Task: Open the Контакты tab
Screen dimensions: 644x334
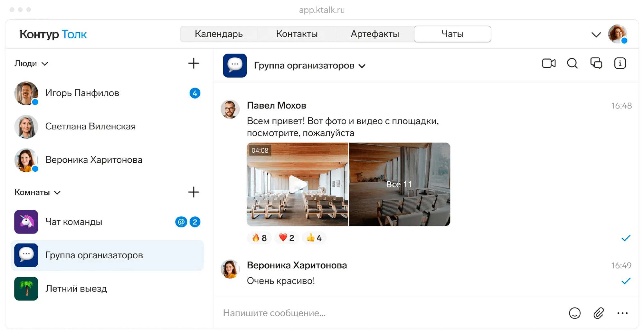Action: pyautogui.click(x=297, y=34)
